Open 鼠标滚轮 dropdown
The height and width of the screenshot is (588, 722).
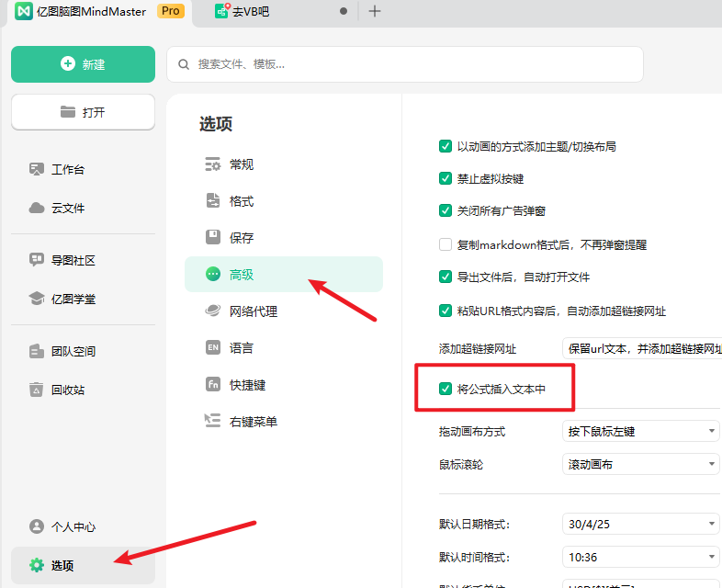click(x=640, y=464)
